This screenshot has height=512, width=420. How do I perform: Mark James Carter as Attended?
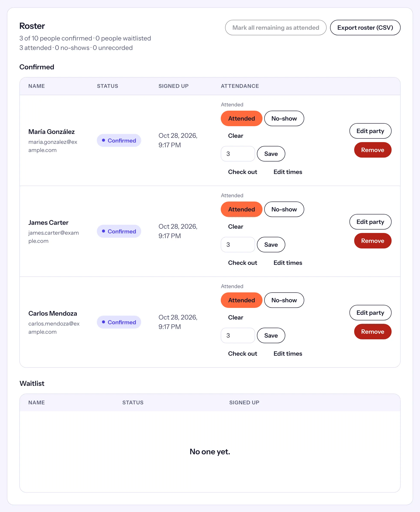click(241, 209)
